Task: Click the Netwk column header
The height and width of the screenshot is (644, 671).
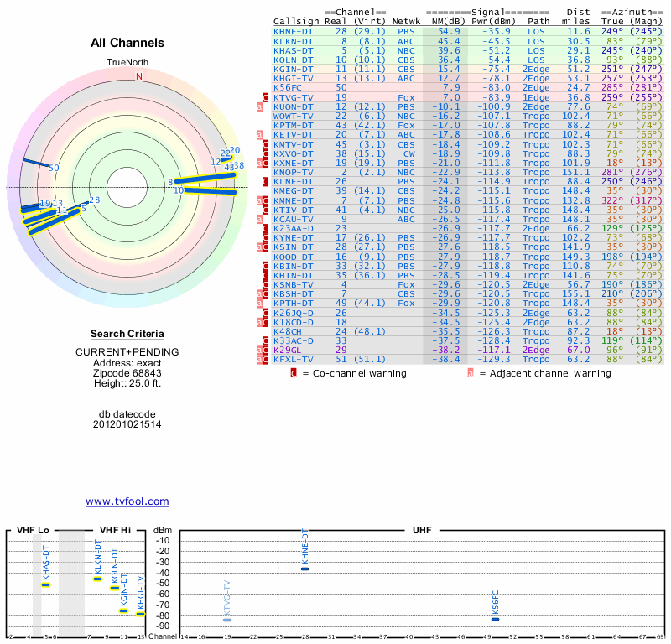Action: click(x=407, y=22)
